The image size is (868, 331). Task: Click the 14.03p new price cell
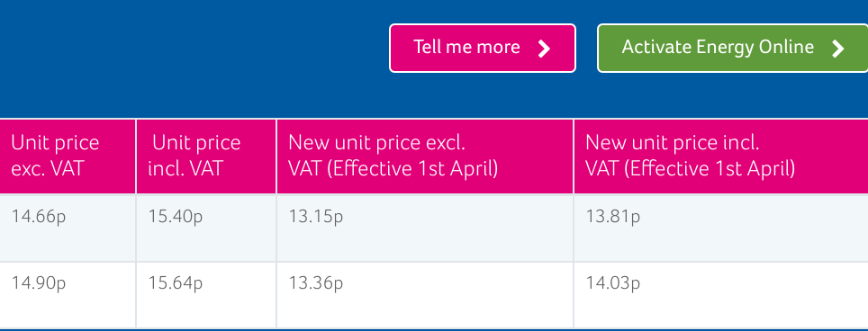pyautogui.click(x=721, y=294)
